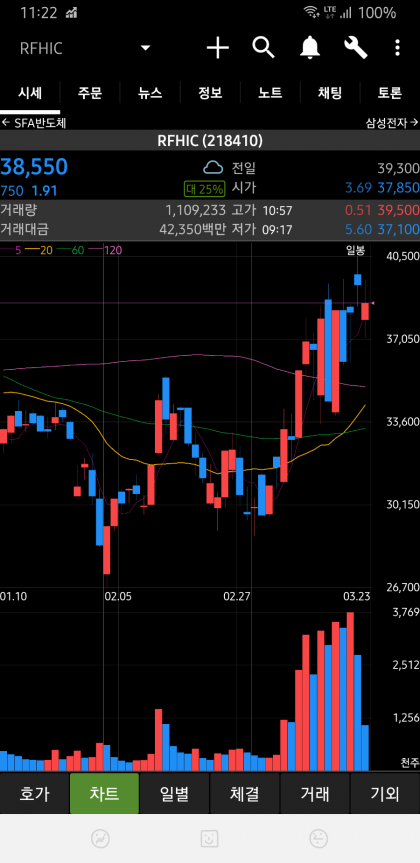Tap the 40,500 price axis label

403,256
